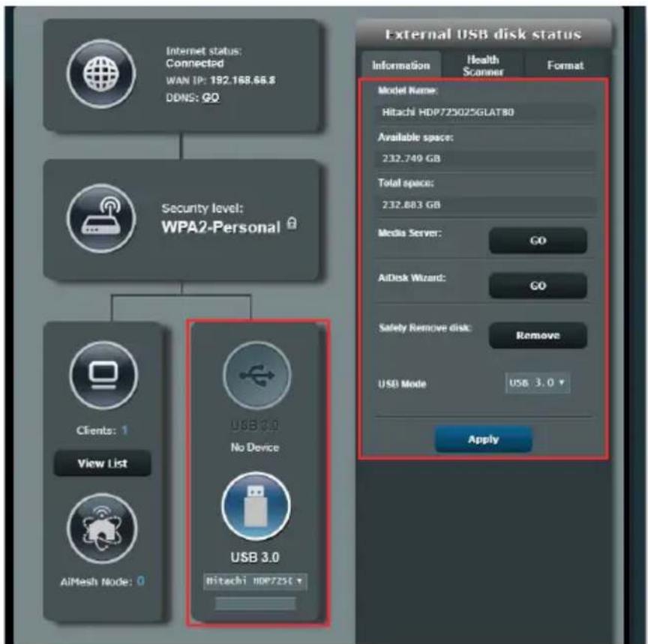648x644 pixels.
Task: Click the No Device label
Action: (255, 448)
